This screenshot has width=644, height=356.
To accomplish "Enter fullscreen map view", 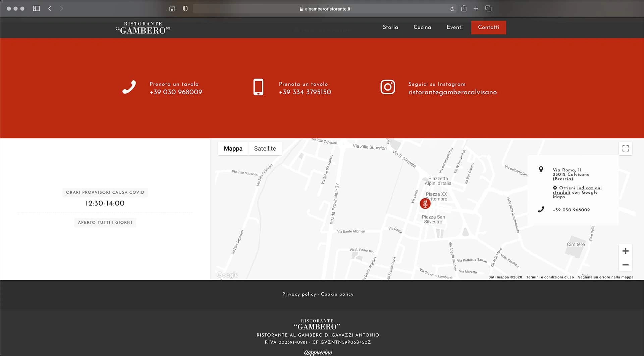I will (626, 148).
